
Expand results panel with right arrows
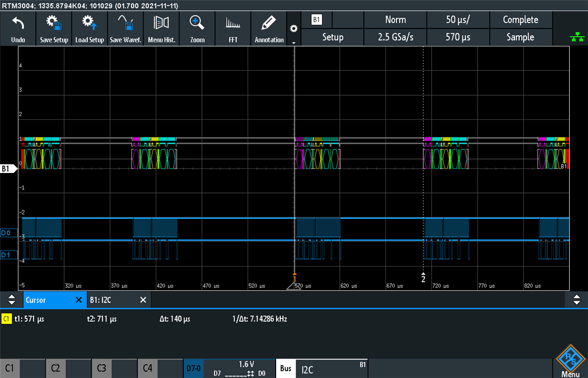click(x=576, y=300)
